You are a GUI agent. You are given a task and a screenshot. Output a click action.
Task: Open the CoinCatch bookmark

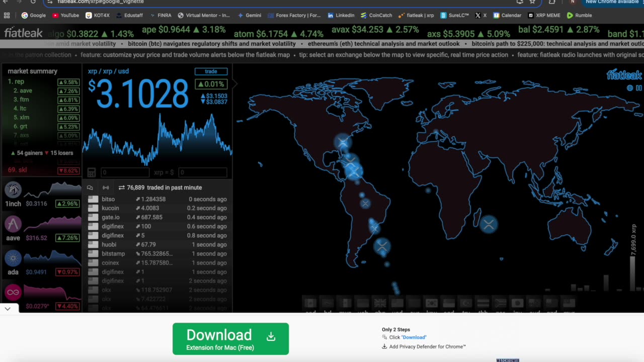tap(376, 16)
